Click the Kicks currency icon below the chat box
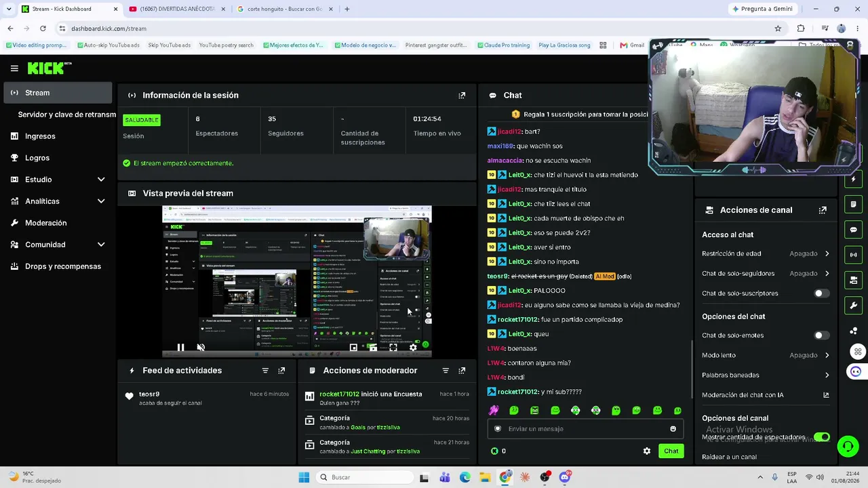The width and height of the screenshot is (868, 488). pyautogui.click(x=494, y=451)
